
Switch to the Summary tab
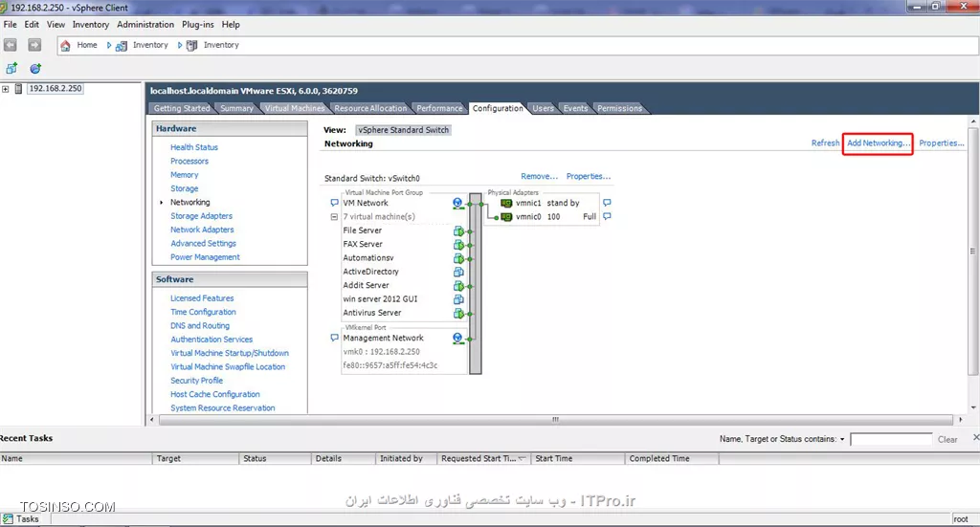tap(237, 108)
